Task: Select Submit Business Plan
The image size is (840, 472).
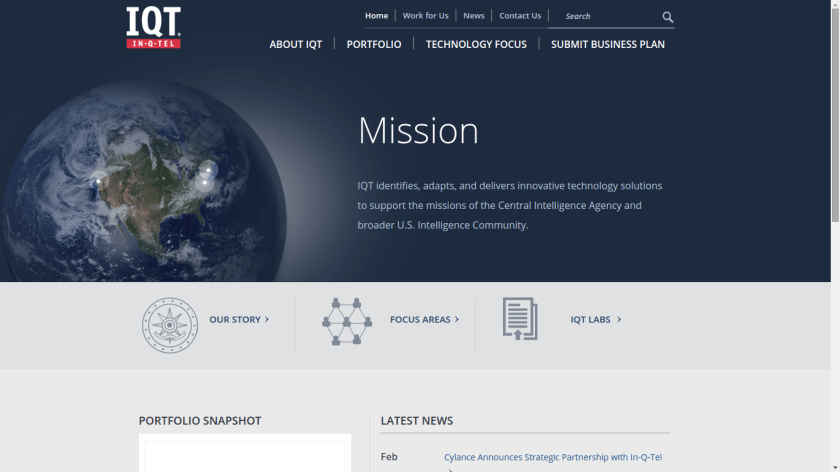Action: tap(608, 45)
